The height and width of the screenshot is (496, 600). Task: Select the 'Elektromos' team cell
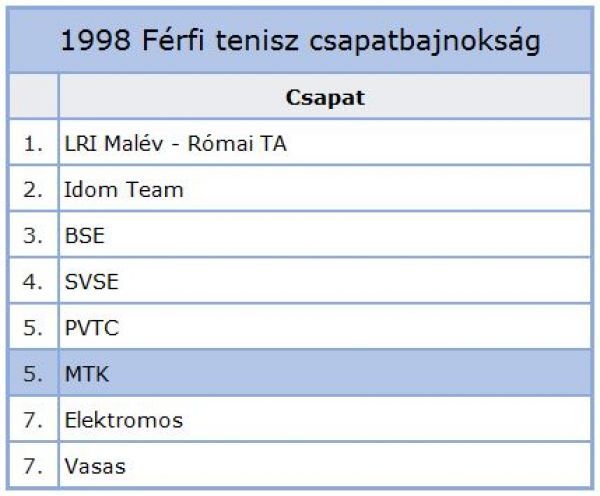(x=325, y=419)
